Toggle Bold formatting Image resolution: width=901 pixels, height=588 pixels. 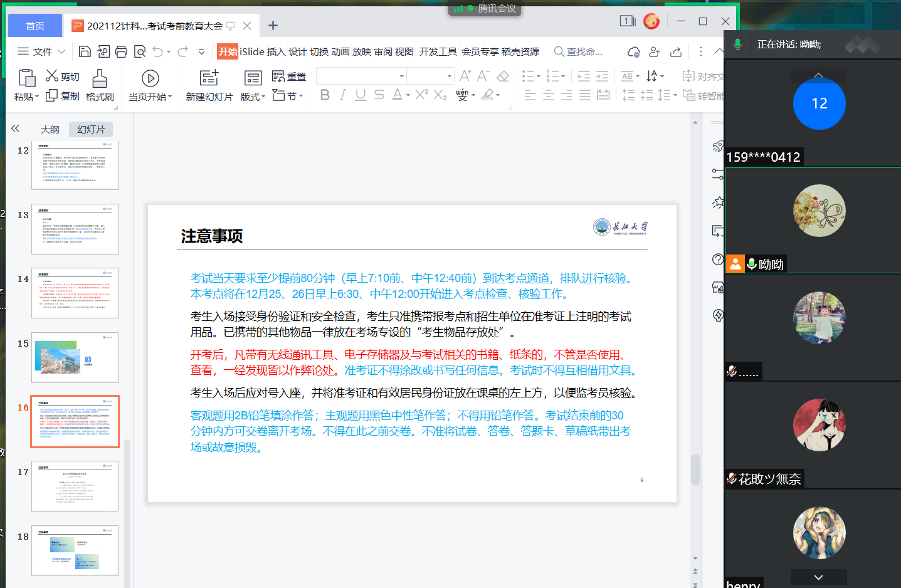tap(325, 95)
